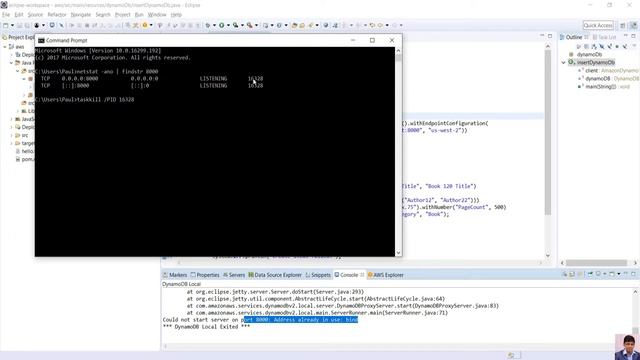
Task: Toggle the Pin Console icon
Action: click(x=590, y=274)
